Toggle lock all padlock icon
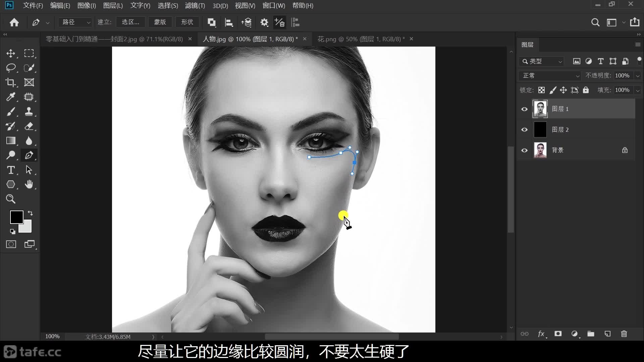This screenshot has width=644, height=362. 586,90
